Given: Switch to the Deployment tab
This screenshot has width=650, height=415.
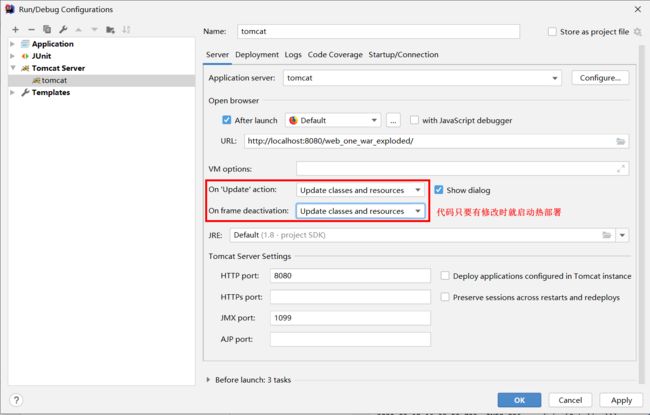Looking at the screenshot, I should pos(257,55).
